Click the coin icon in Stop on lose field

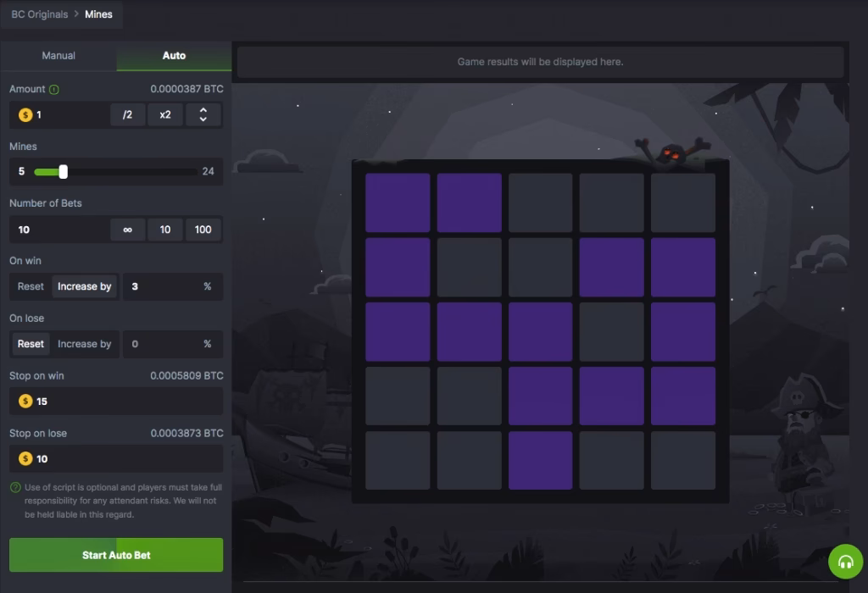[25, 458]
